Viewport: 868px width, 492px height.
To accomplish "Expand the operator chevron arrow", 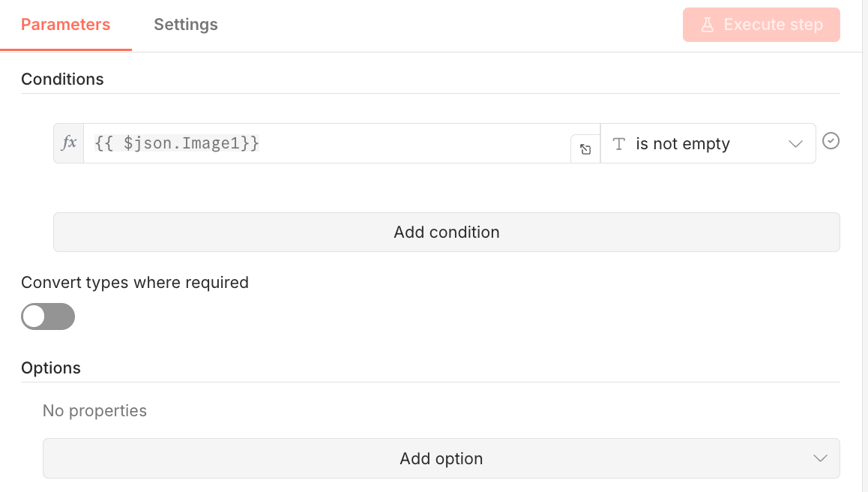I will click(796, 144).
